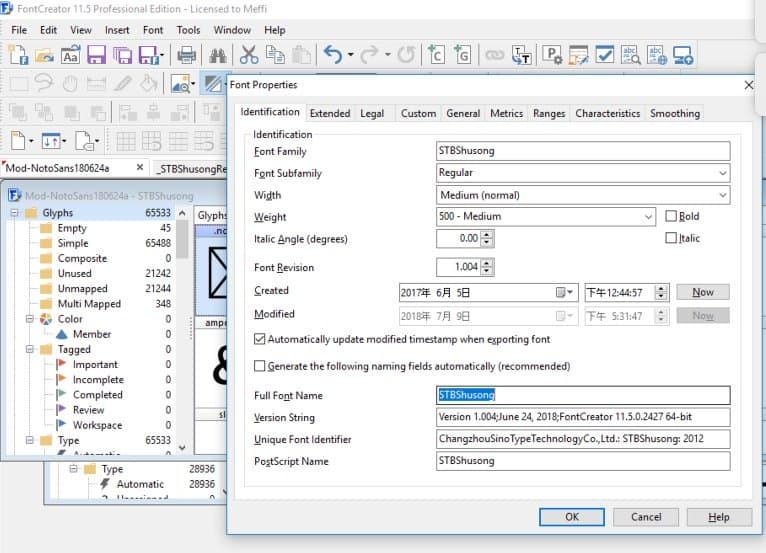The image size is (766, 553).
Task: Click the Font Revision stepper arrows
Action: pyautogui.click(x=487, y=267)
